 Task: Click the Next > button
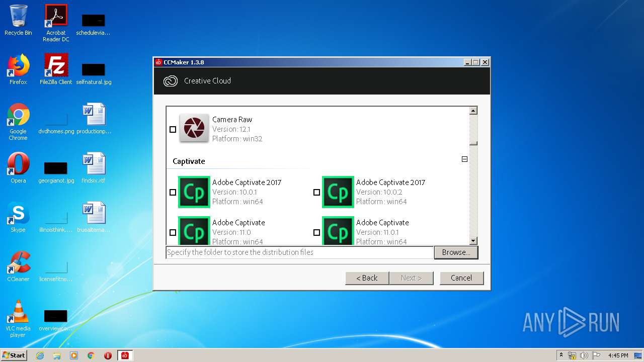(411, 278)
